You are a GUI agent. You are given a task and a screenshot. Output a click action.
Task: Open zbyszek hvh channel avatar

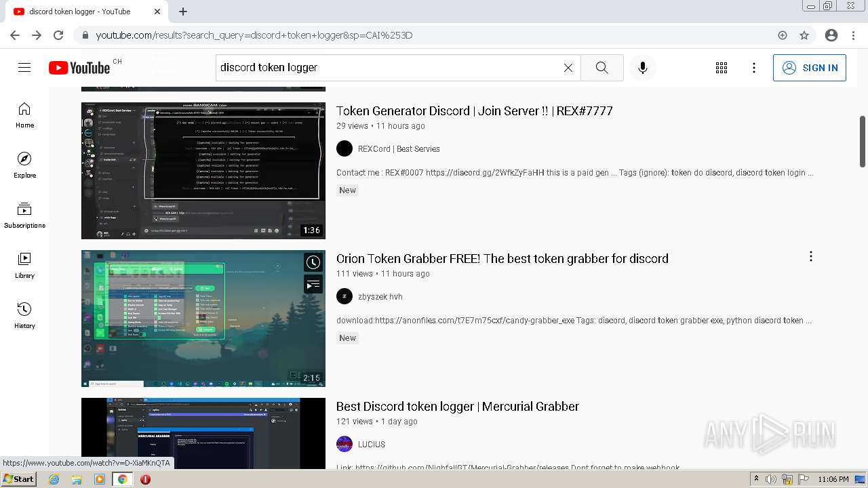click(x=344, y=296)
